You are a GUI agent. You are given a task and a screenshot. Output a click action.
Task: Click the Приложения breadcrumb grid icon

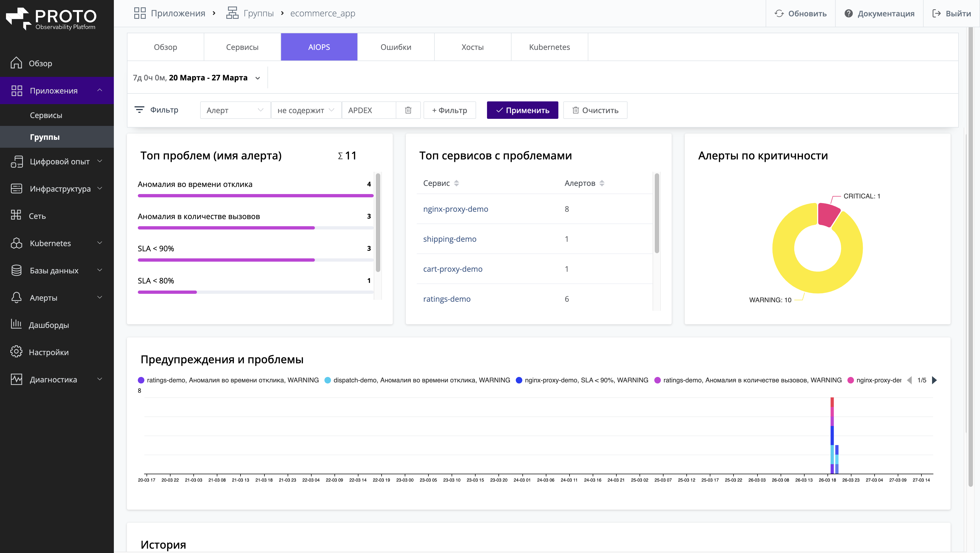point(140,13)
